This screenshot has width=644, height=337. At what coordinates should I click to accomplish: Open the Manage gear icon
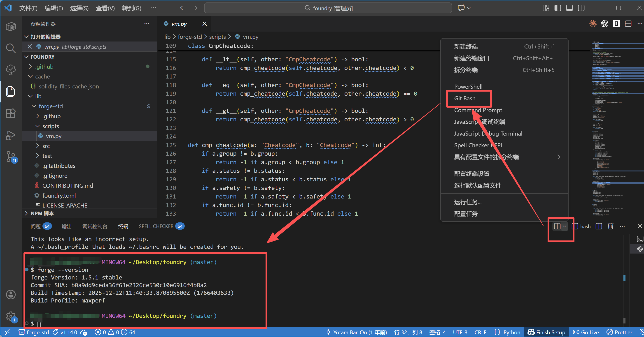click(x=10, y=316)
